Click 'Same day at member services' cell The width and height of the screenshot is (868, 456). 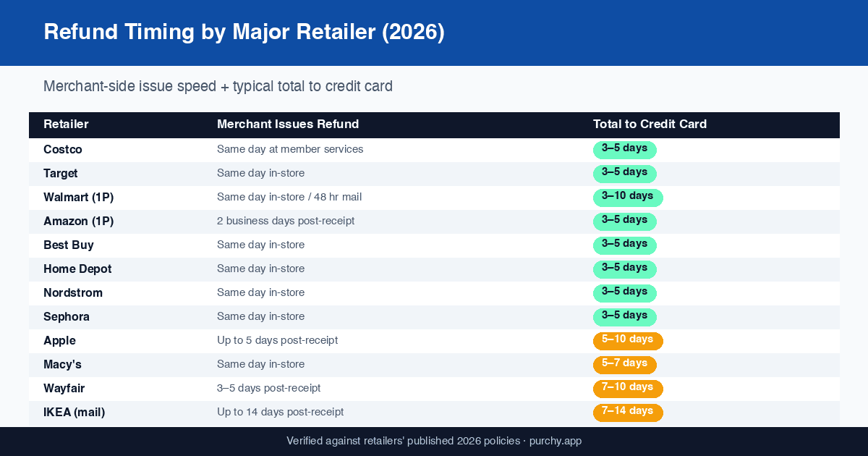[x=290, y=149]
